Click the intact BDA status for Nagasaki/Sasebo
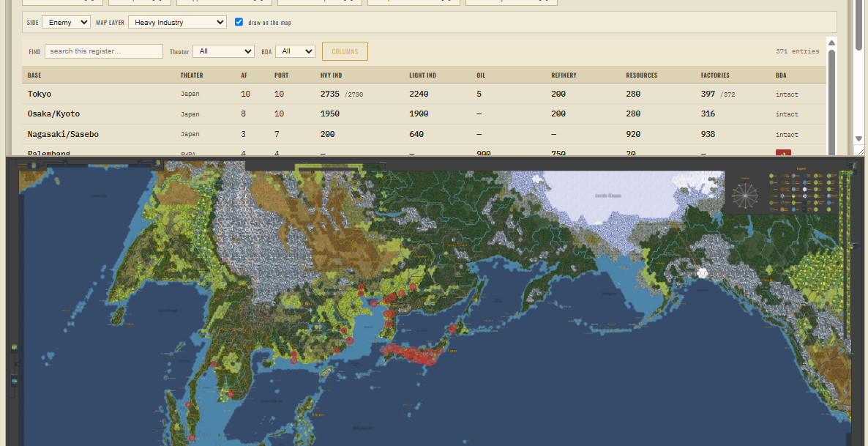The image size is (868, 446). (x=787, y=135)
